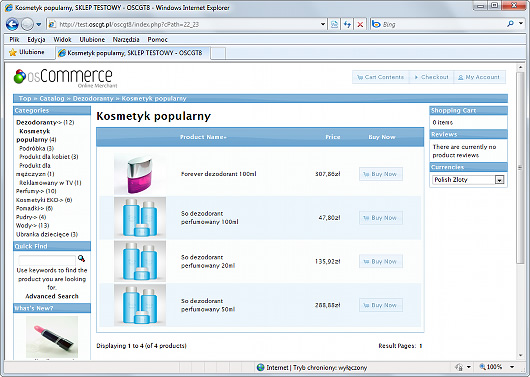This screenshot has width=530, height=377.
Task: Open Cart Contents button
Action: (x=381, y=77)
